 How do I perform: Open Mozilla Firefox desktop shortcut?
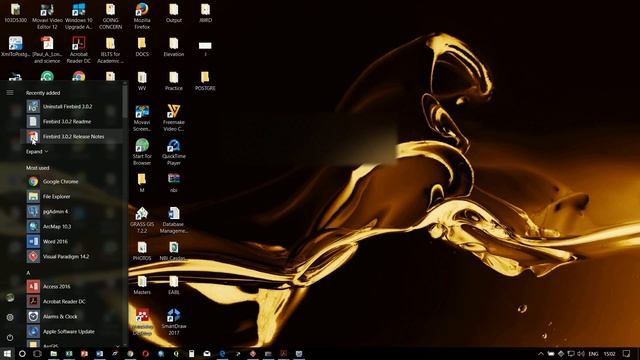click(x=142, y=16)
